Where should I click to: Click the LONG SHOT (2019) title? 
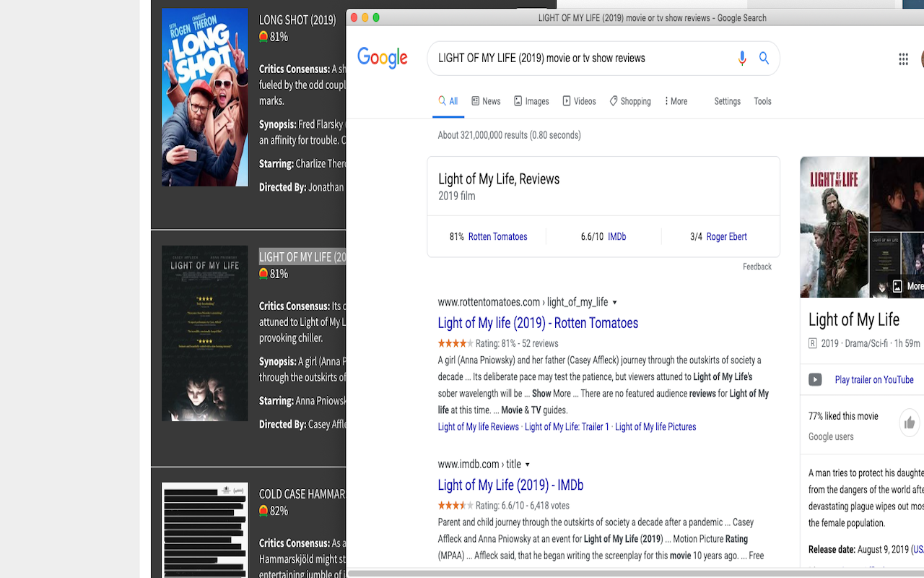click(x=297, y=20)
